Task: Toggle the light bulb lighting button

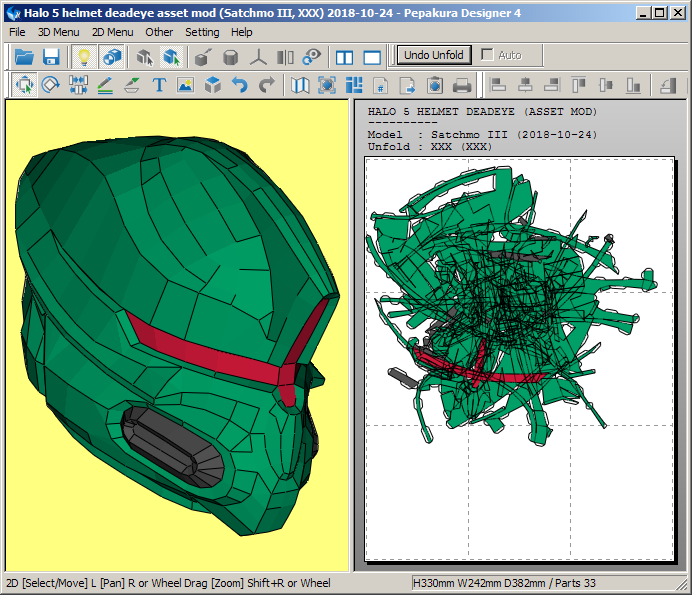Action: (84, 56)
